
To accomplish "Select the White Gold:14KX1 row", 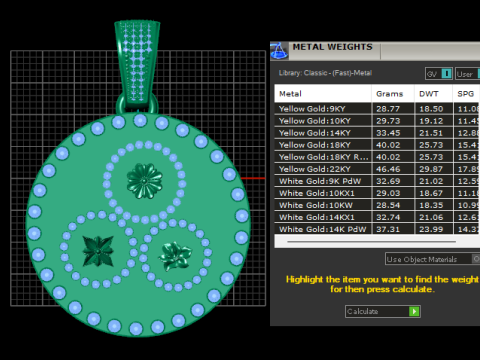I will [377, 217].
